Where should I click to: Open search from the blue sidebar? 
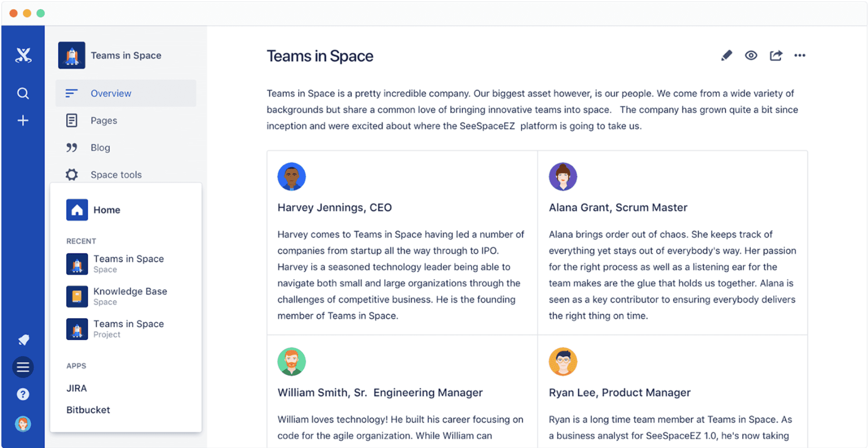[23, 93]
